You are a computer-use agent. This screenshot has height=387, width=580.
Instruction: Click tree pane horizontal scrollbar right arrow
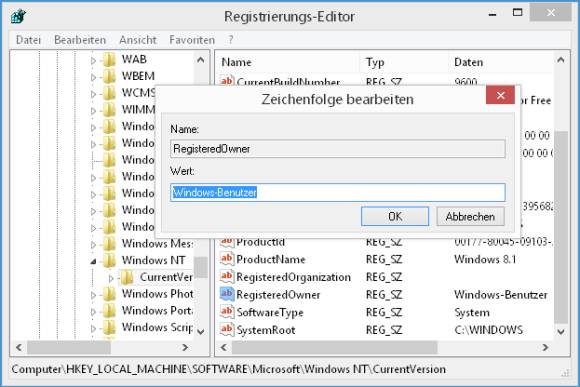tap(185, 347)
